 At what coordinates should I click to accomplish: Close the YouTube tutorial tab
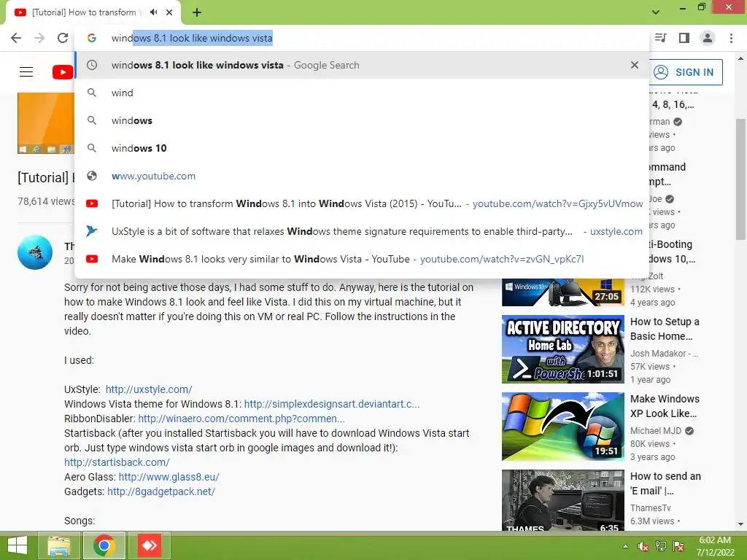tap(169, 12)
